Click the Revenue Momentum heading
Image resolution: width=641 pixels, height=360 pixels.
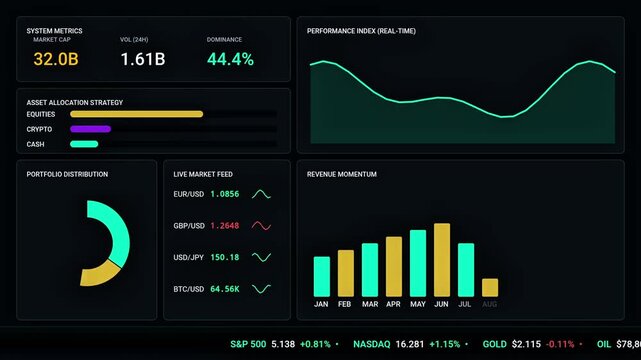coord(342,174)
